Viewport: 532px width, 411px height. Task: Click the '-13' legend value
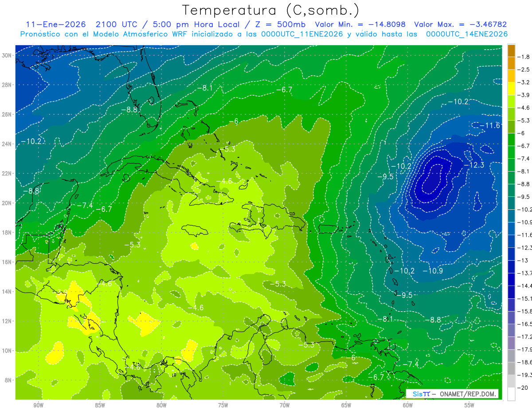pyautogui.click(x=523, y=260)
